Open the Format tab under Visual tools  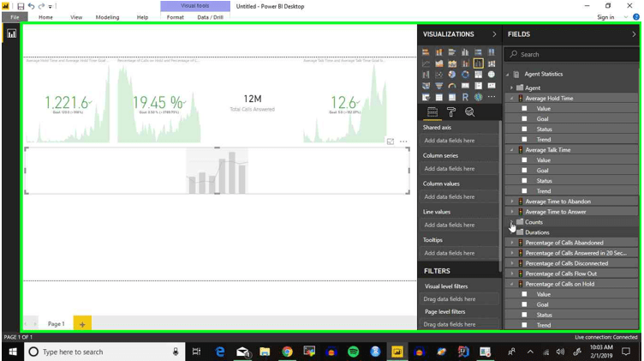[x=176, y=17]
